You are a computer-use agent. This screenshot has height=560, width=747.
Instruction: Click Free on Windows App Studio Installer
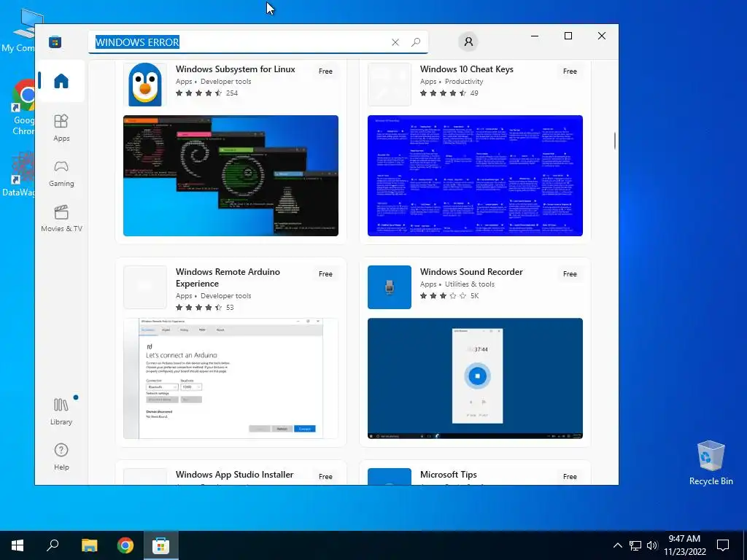click(325, 477)
